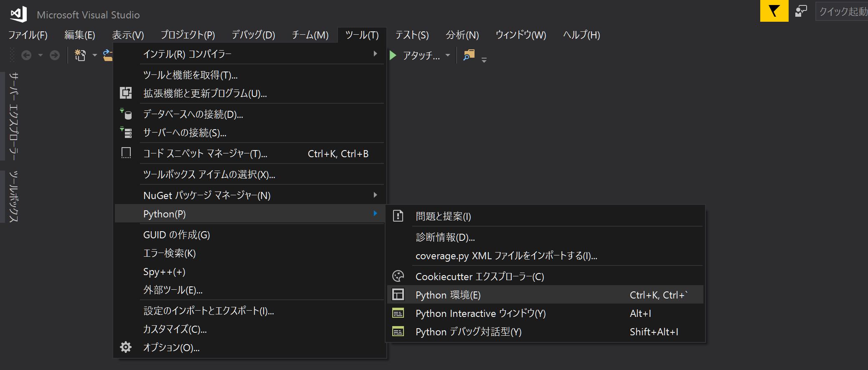
Task: Expand the NuGet パッケージ マネージャー submenu arrow
Action: [375, 195]
